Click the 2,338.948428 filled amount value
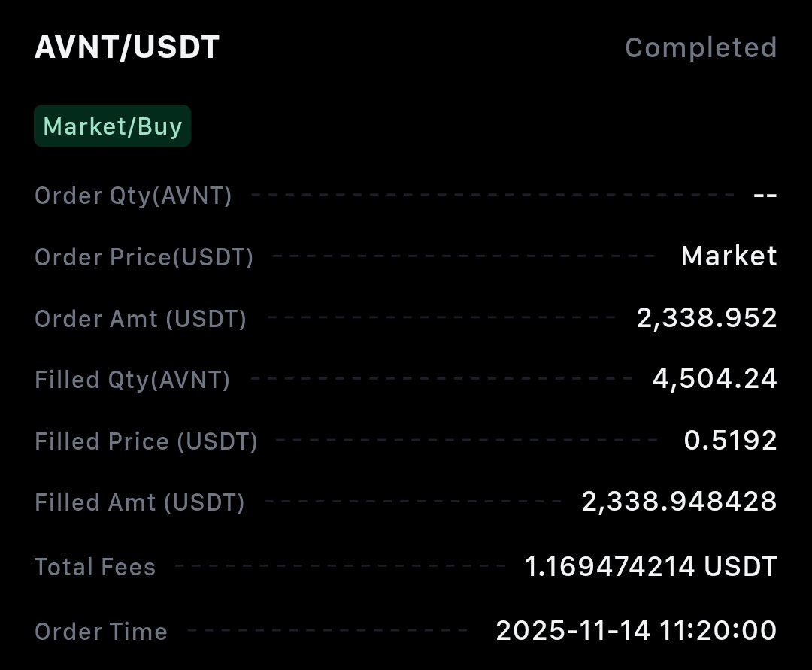The image size is (812, 670). tap(679, 502)
